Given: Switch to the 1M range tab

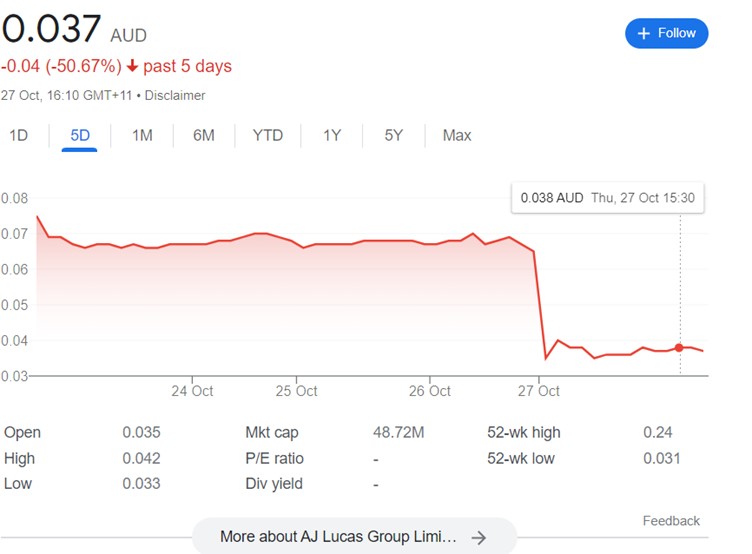Looking at the screenshot, I should click(142, 135).
